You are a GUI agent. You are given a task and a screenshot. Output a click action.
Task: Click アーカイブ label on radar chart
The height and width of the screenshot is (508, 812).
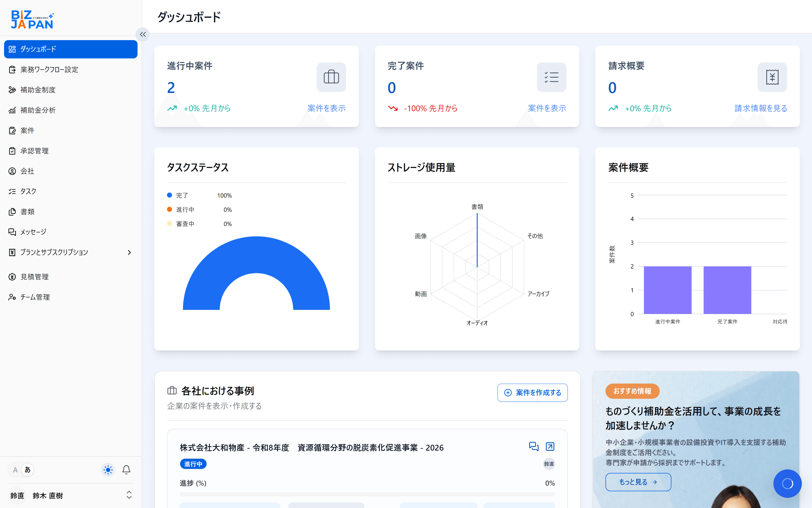coord(538,294)
